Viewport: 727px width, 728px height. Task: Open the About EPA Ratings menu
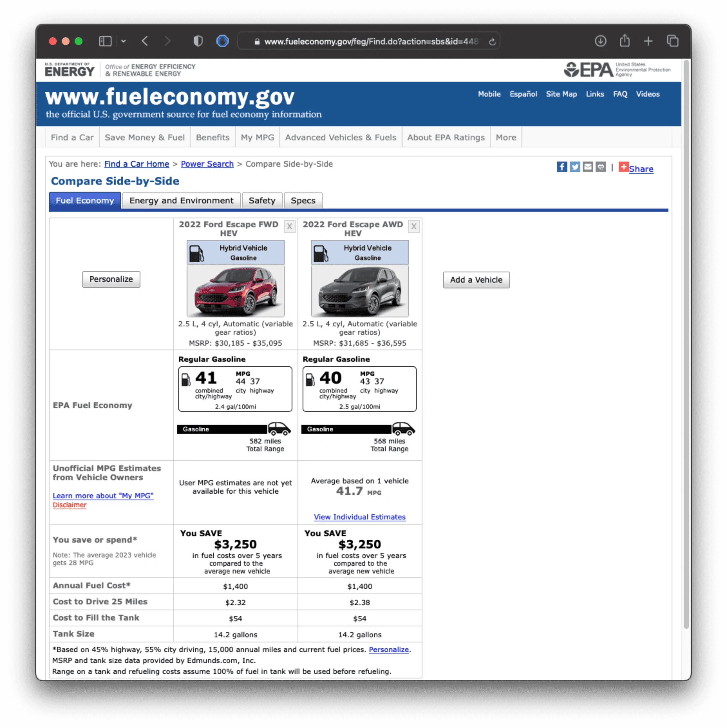(446, 137)
